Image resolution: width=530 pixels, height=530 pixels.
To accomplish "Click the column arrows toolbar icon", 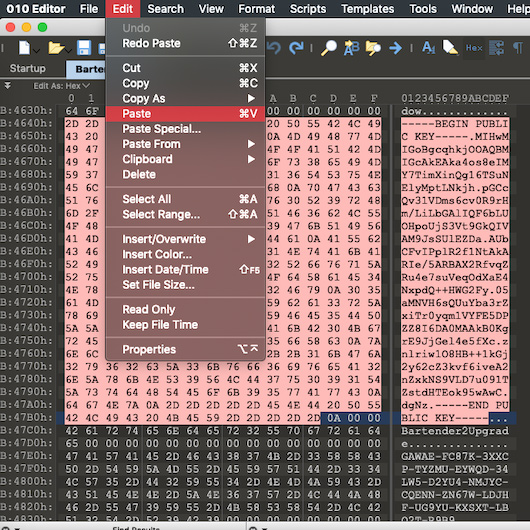I will 496,48.
